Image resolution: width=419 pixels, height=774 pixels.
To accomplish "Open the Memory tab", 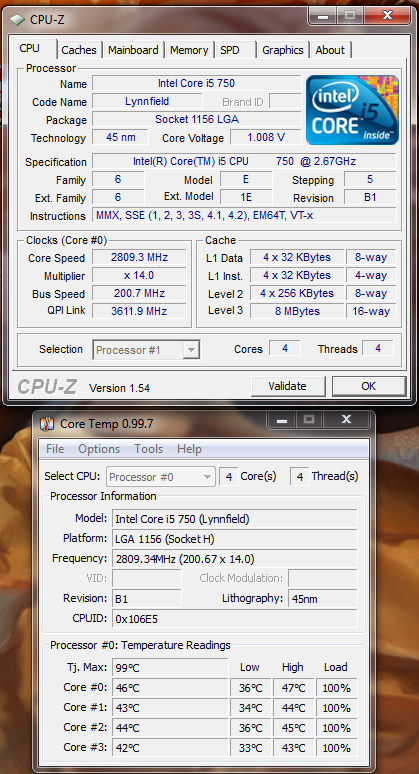I will click(x=189, y=50).
